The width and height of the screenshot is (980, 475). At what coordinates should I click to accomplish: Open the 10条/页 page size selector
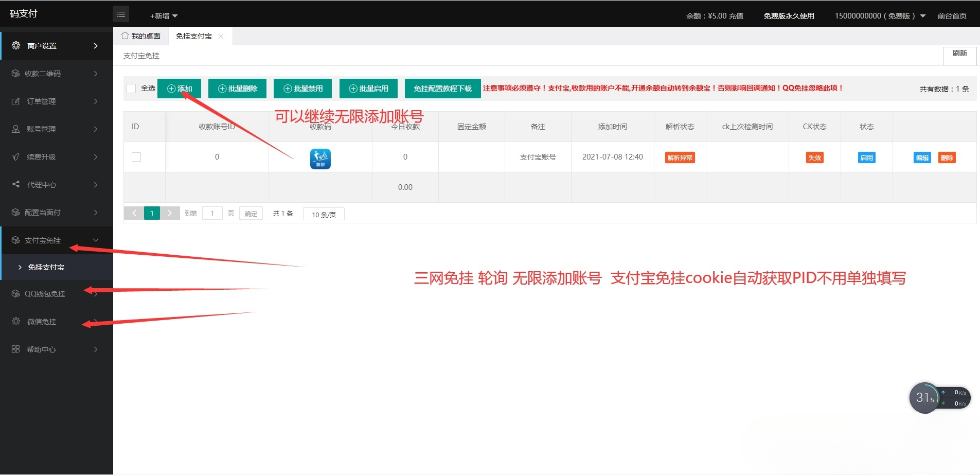pos(323,214)
